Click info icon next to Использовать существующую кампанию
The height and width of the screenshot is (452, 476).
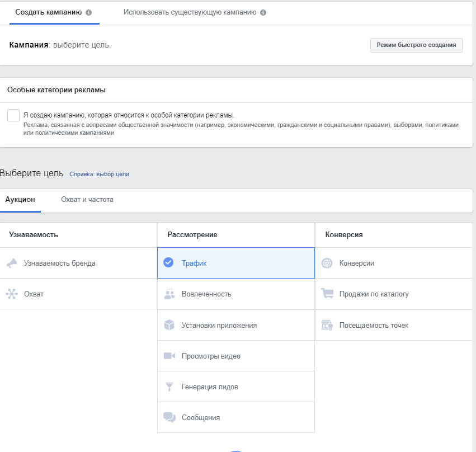pyautogui.click(x=263, y=12)
